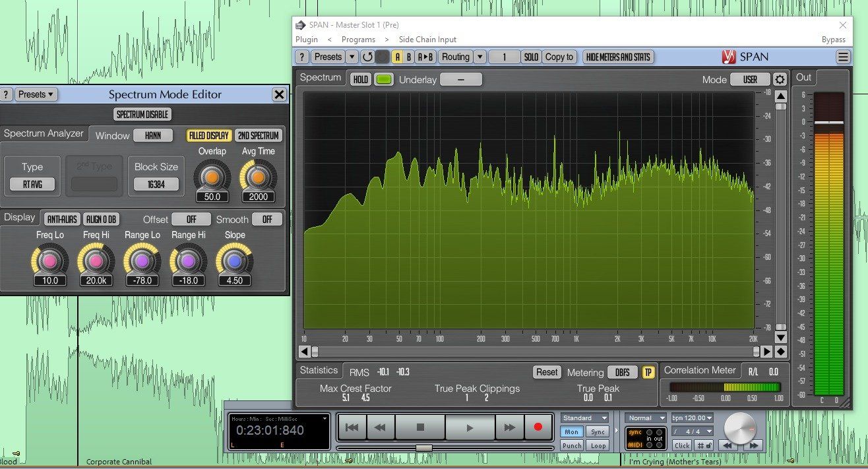Toggle 2ND SPECTRUM option
Image resolution: width=868 pixels, height=469 pixels.
point(259,136)
